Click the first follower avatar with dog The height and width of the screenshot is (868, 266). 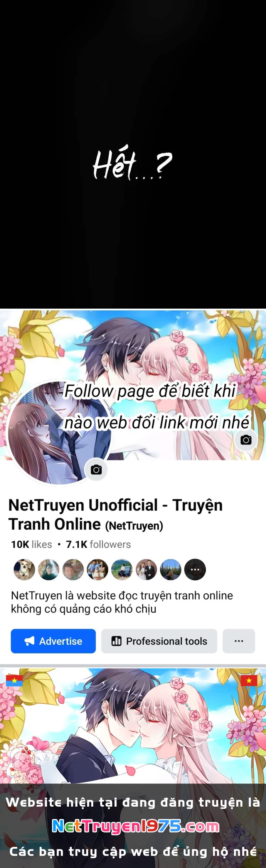pos(24,569)
